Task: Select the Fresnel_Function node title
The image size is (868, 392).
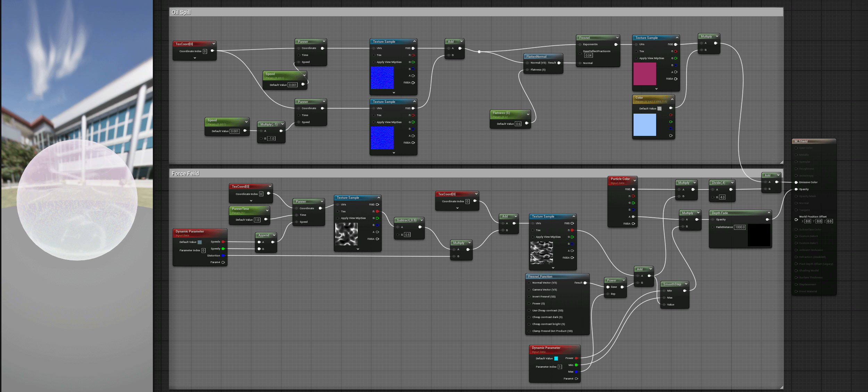Action: click(x=540, y=277)
